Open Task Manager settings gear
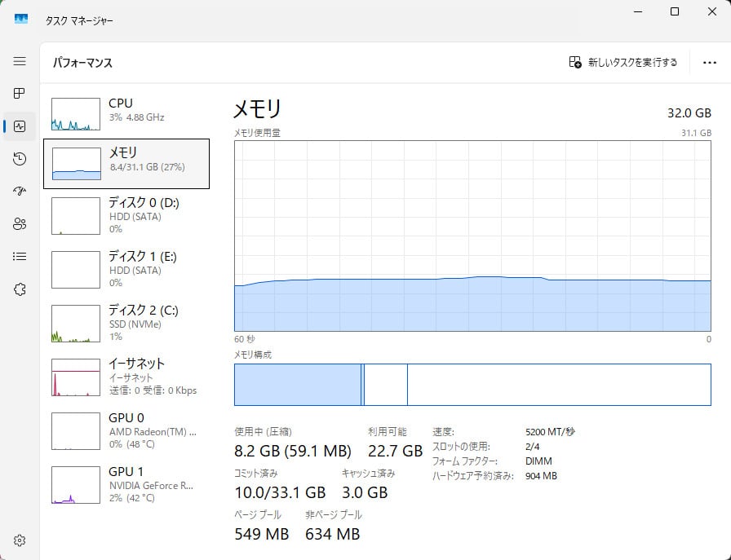The height and width of the screenshot is (560, 731). pos(20,540)
